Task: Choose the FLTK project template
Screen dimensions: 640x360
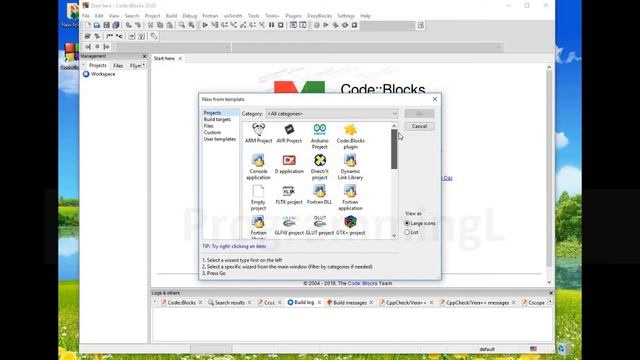Action: click(289, 195)
